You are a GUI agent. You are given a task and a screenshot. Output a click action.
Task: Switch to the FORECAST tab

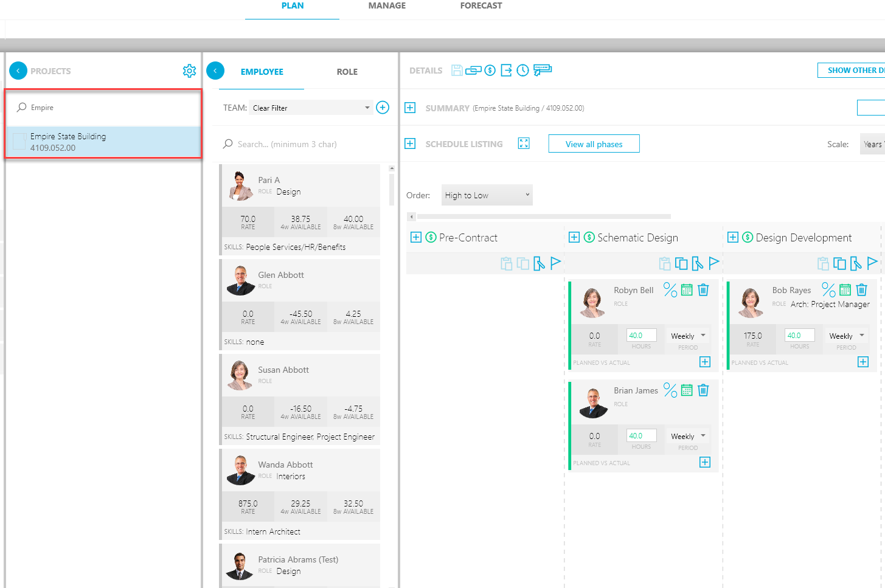pyautogui.click(x=481, y=5)
